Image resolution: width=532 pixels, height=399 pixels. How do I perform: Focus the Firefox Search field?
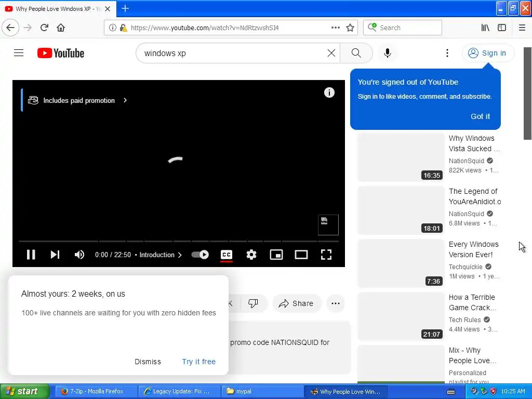click(403, 28)
